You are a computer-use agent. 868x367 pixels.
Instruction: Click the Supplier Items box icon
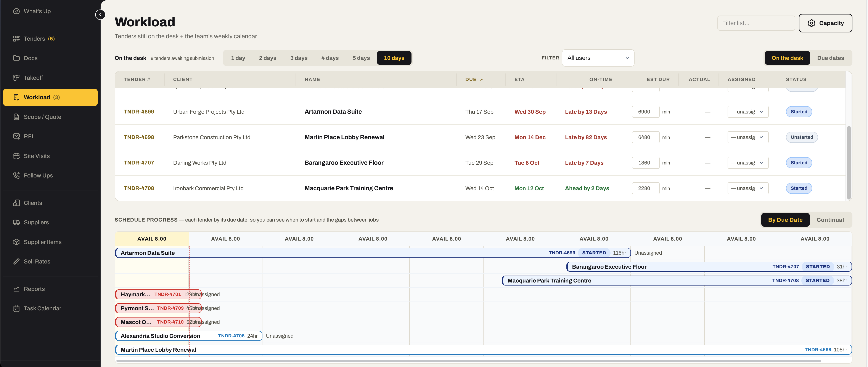click(x=16, y=242)
